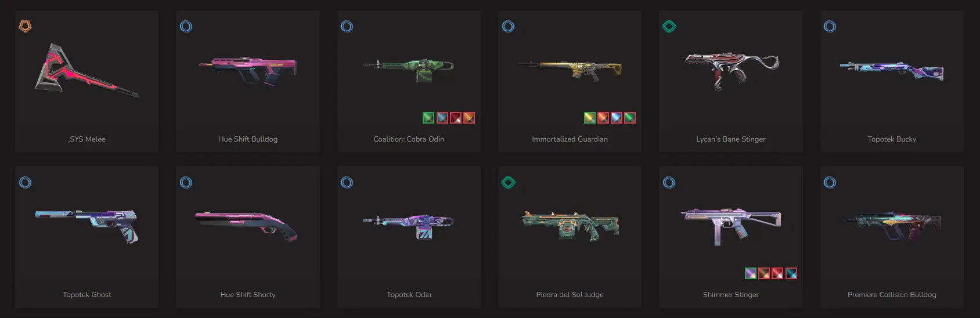This screenshot has width=980, height=318.
Task: Click the blue tier icon on Hue Shift Bulldog card
Action: (x=186, y=26)
